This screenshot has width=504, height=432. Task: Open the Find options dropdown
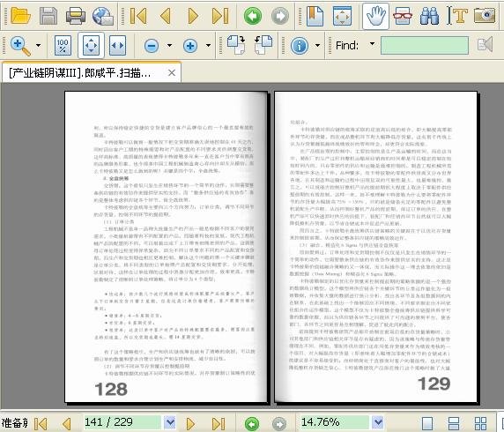point(372,43)
